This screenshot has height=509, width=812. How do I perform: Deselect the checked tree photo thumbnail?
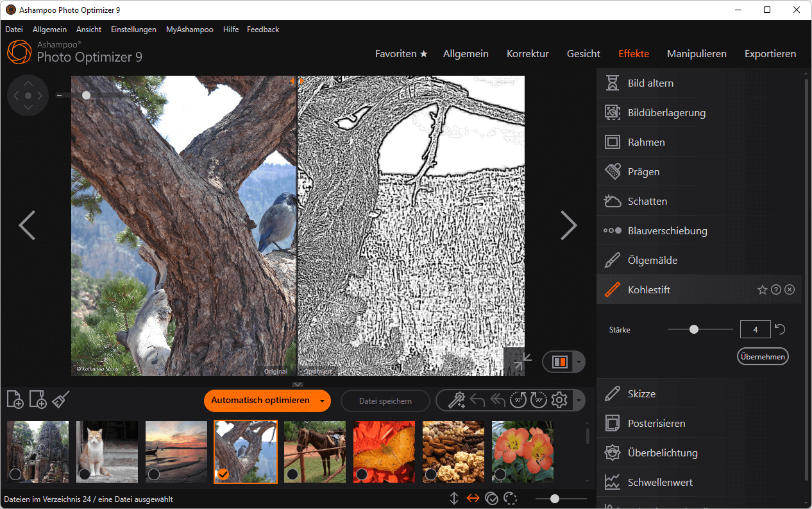pos(223,474)
